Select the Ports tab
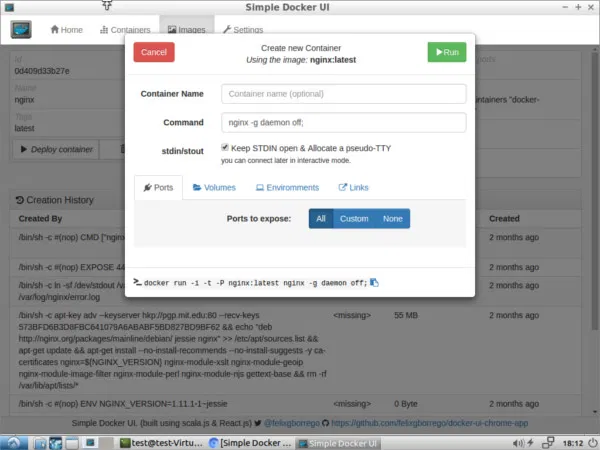Viewport: 600px width, 450px height. 158,188
